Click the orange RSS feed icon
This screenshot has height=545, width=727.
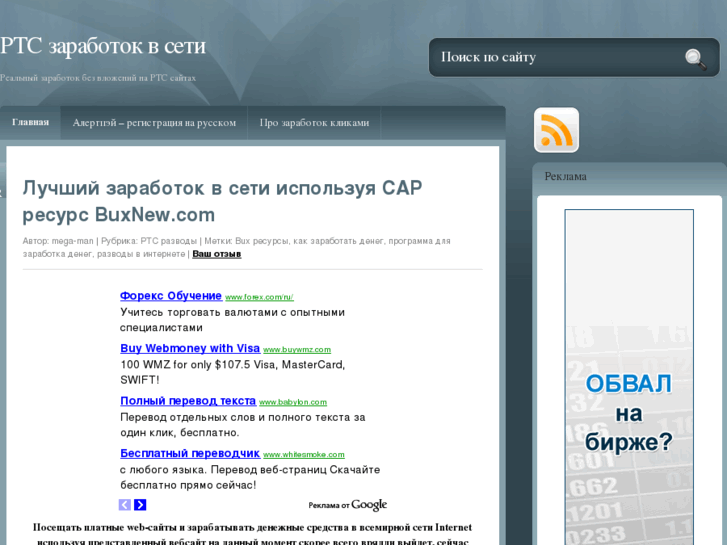(556, 130)
